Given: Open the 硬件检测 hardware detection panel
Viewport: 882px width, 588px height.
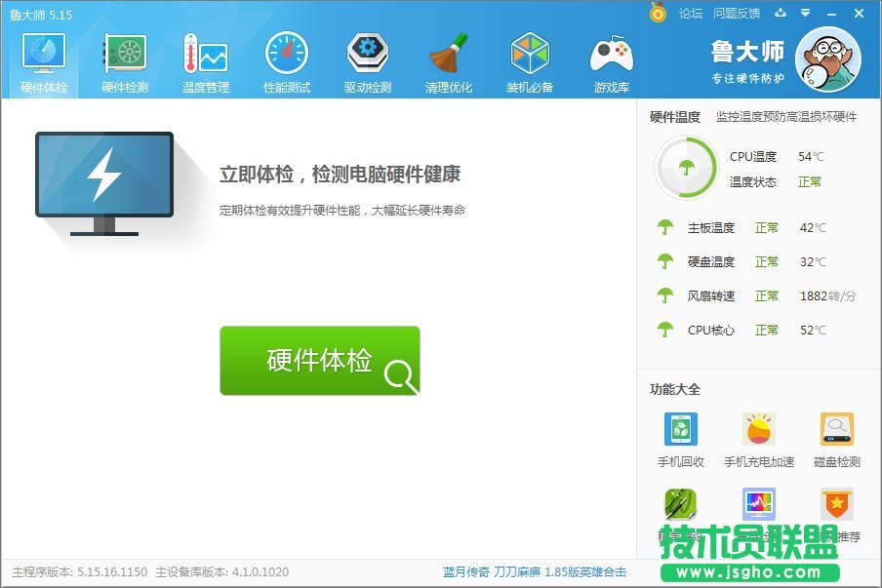Looking at the screenshot, I should click(x=123, y=60).
